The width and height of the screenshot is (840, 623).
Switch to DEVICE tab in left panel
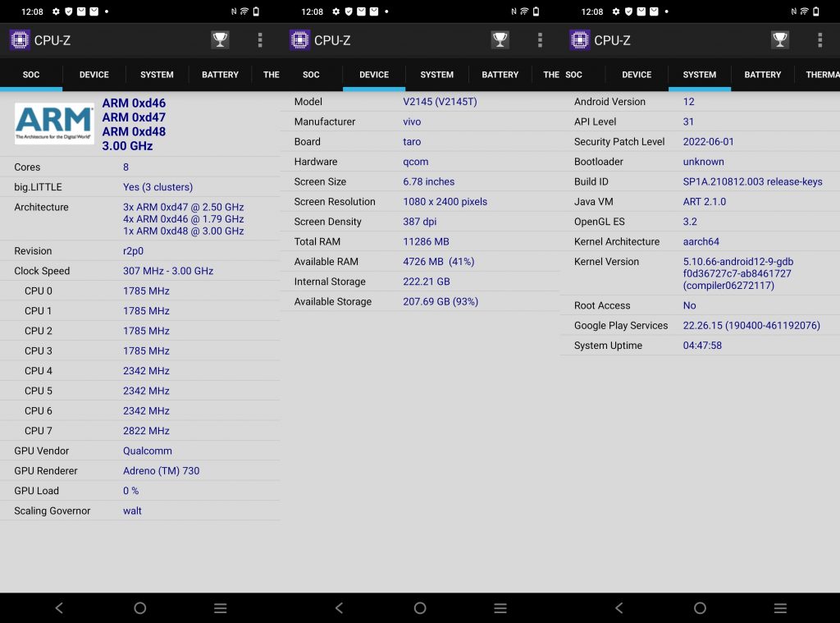point(94,75)
